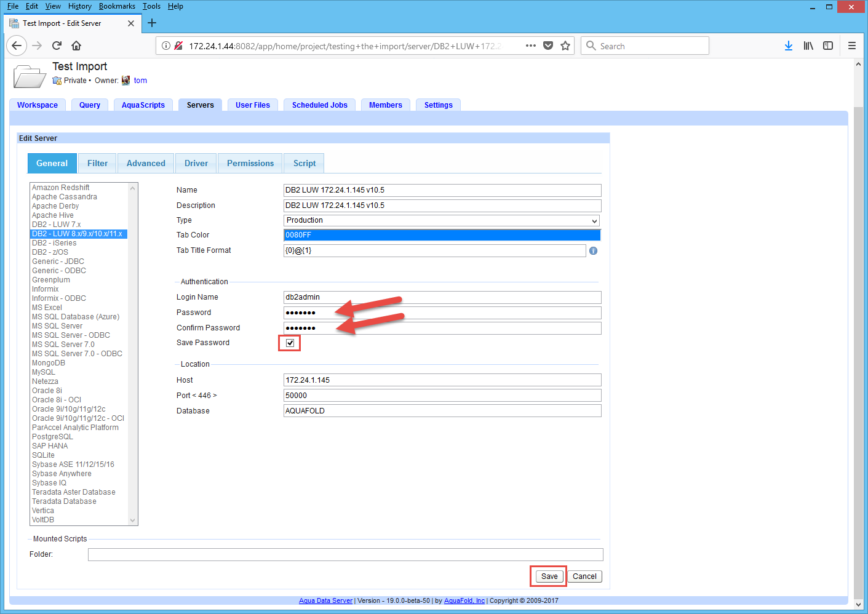Open the AquaFold, Inc footer link

(464, 601)
